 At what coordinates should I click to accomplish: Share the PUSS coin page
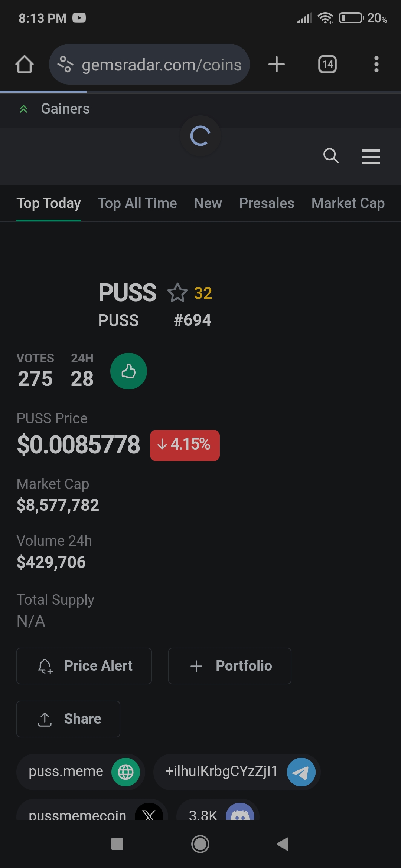(x=68, y=719)
